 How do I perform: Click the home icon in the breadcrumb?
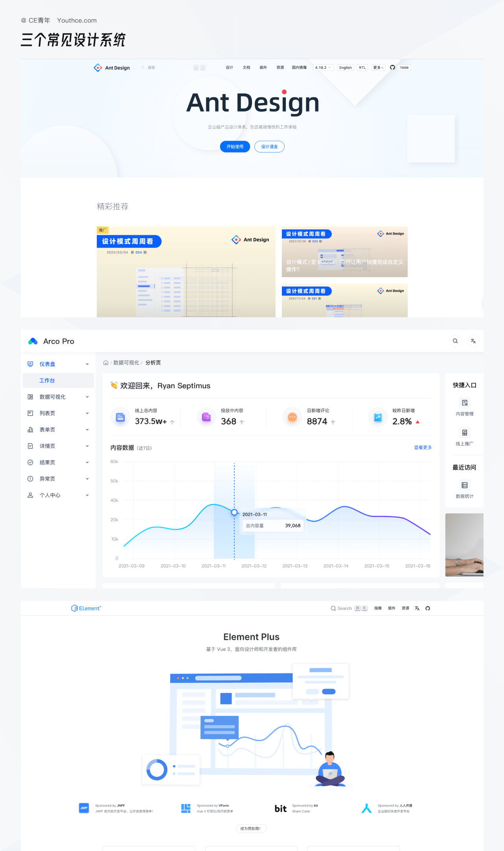tap(106, 363)
